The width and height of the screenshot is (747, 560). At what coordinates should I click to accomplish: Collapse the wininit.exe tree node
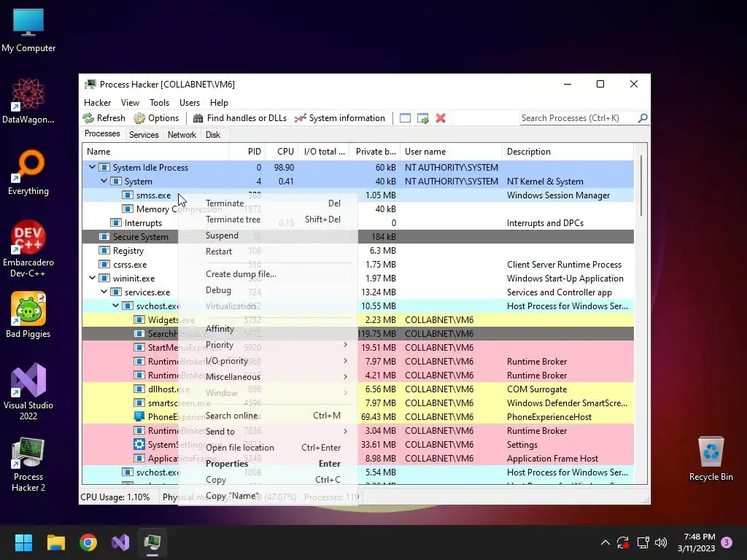92,278
